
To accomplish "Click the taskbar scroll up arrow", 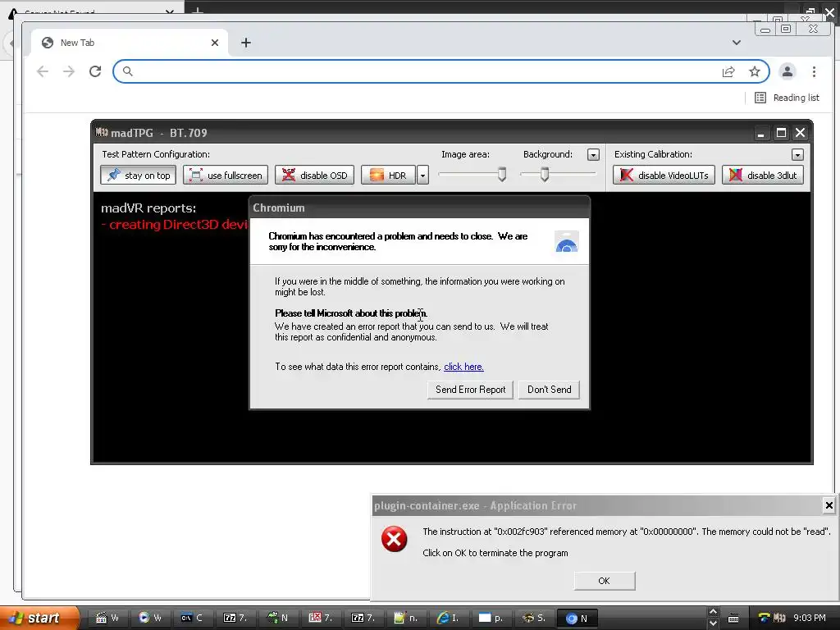I will click(713, 612).
